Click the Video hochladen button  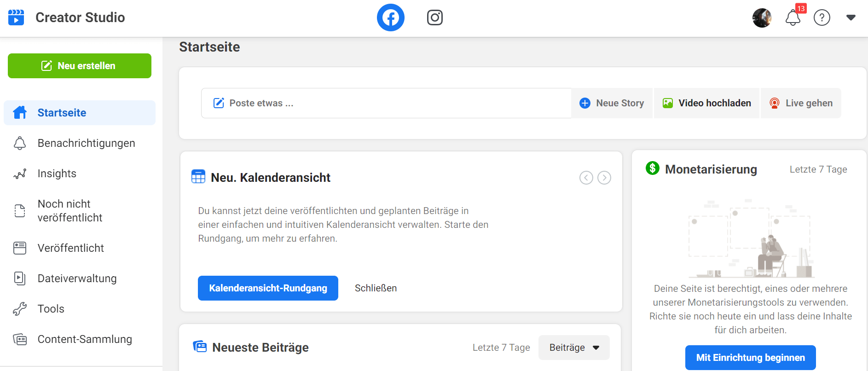pos(706,103)
